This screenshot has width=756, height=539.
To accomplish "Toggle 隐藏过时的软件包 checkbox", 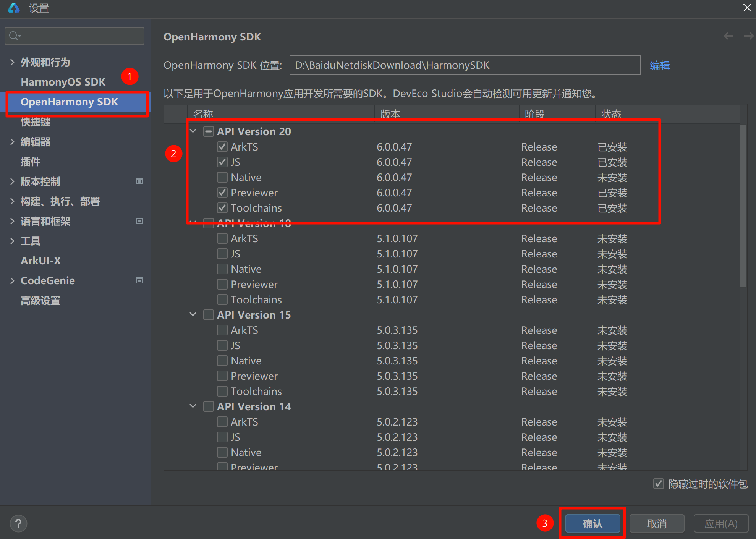I will coord(658,484).
